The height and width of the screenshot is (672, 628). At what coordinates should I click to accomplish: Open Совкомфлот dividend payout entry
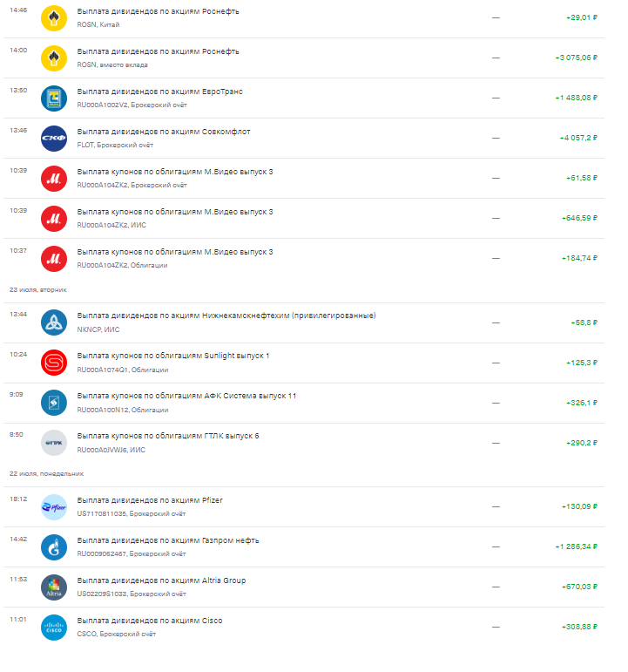tap(304, 139)
